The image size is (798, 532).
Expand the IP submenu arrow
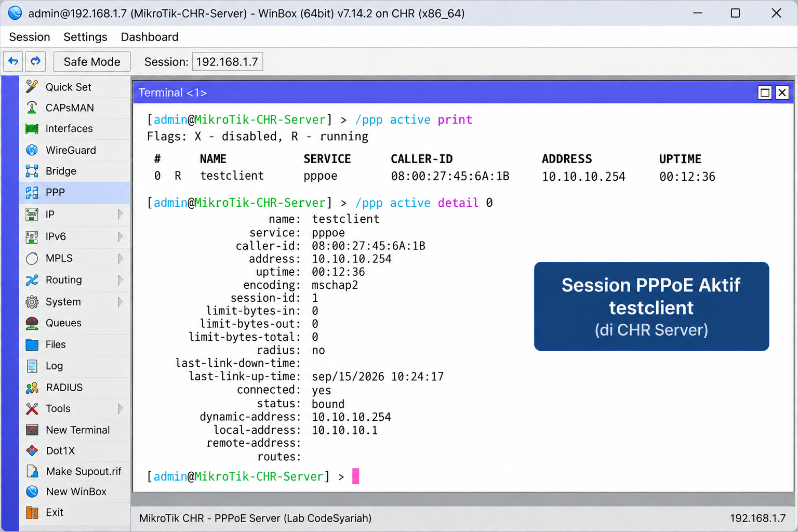[121, 214]
